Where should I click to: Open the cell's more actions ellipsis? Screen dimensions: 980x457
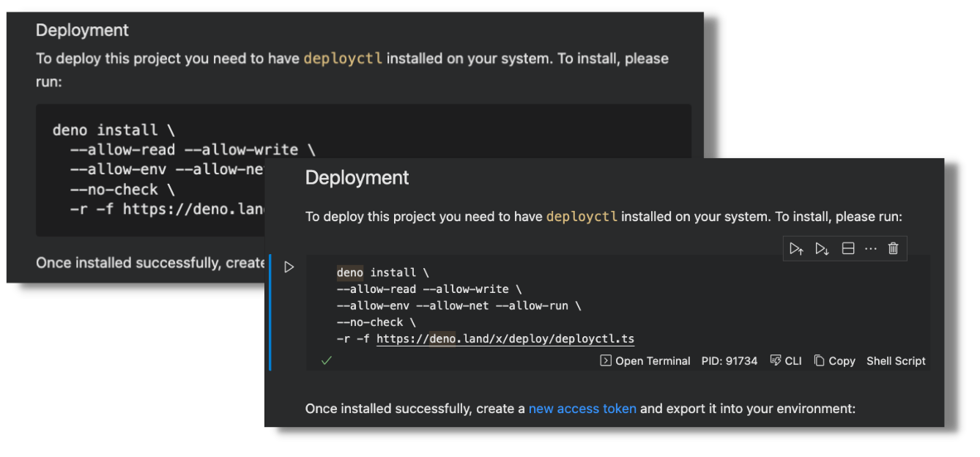pos(870,248)
